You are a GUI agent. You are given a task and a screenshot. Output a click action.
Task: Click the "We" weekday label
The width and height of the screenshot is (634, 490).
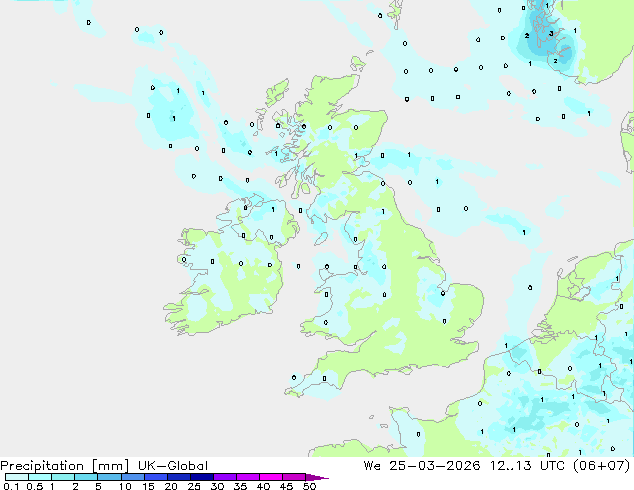372,466
